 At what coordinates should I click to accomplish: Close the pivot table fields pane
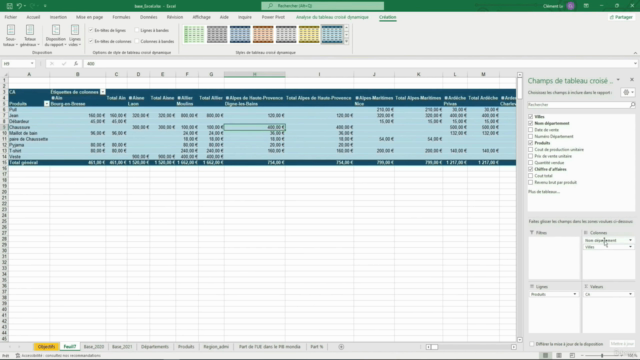(x=632, y=80)
